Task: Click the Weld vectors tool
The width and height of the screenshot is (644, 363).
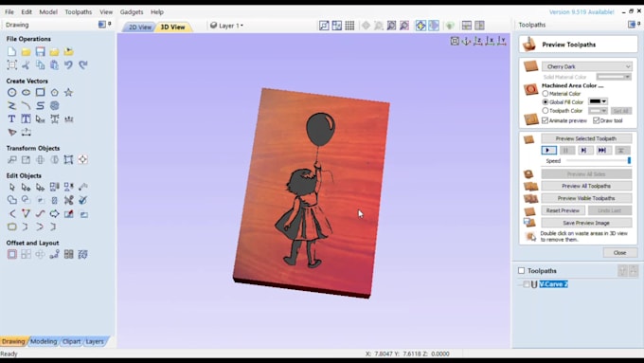Action: click(x=12, y=200)
